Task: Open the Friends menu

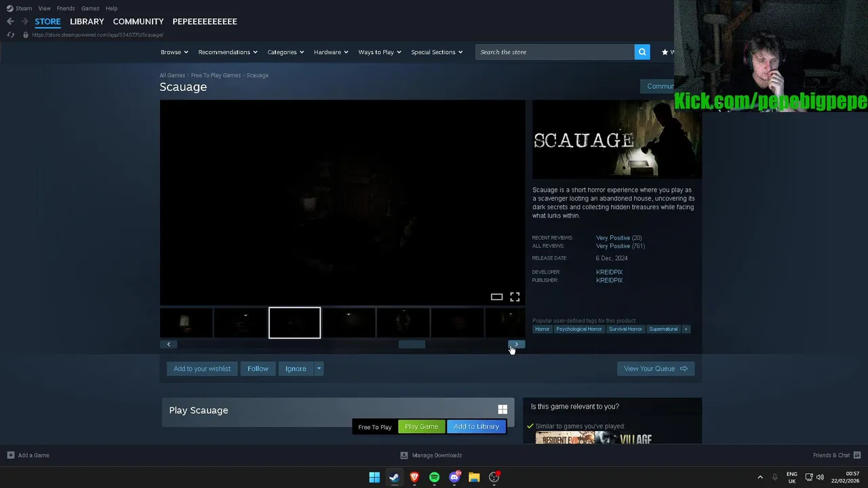Action: click(x=66, y=8)
